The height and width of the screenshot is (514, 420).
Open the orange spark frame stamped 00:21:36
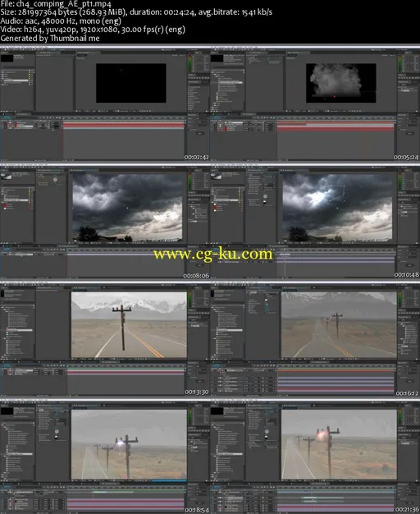pos(315,457)
